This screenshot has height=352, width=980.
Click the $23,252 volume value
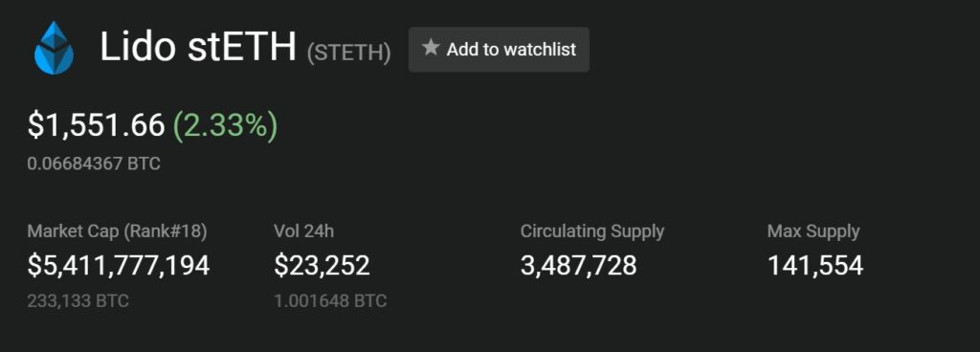322,265
